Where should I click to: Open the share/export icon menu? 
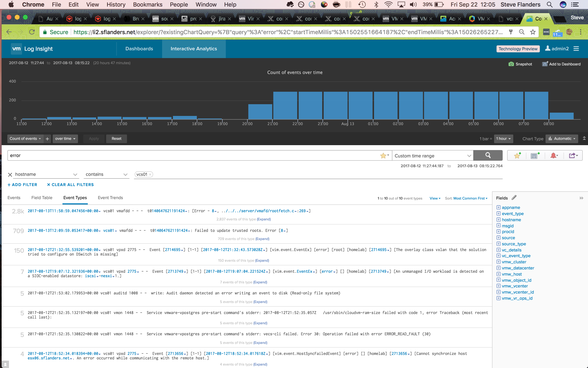click(573, 155)
